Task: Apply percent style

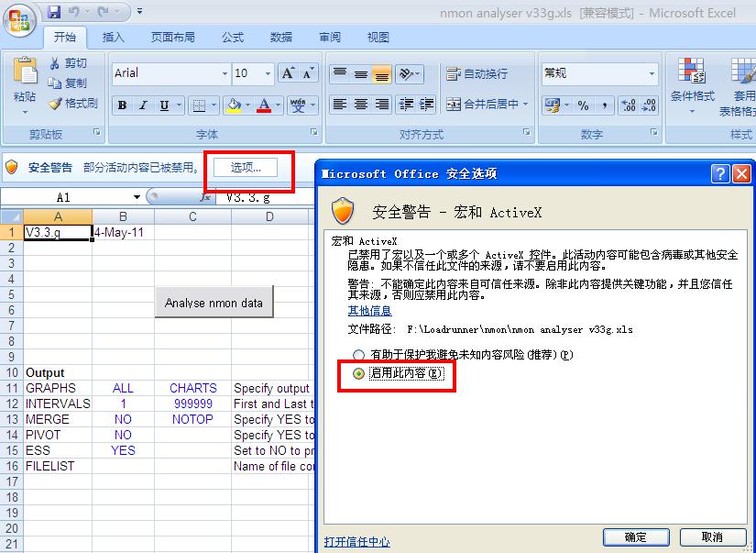Action: click(584, 105)
